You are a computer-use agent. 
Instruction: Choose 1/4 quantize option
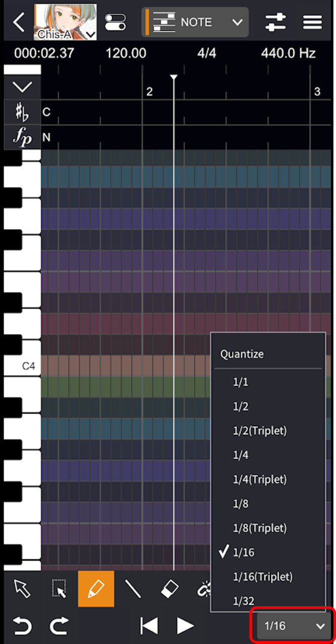tap(240, 455)
